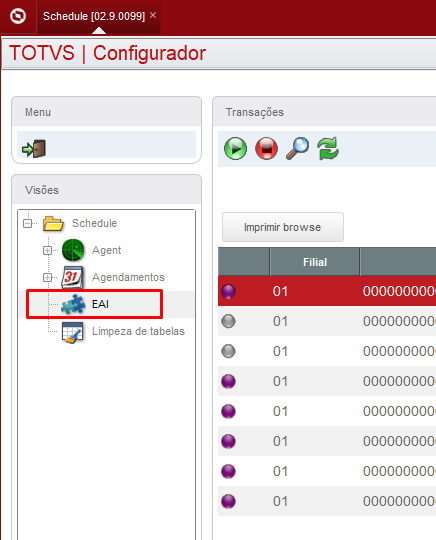Click the EAI puzzle piece icon
The height and width of the screenshot is (540, 436).
(x=73, y=304)
